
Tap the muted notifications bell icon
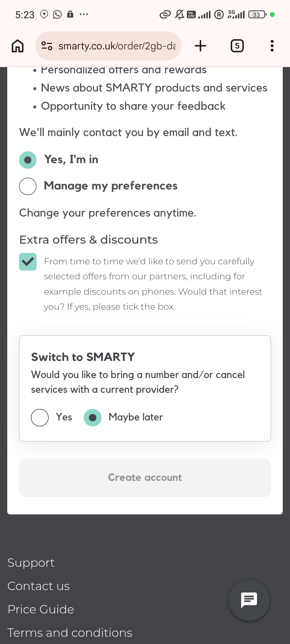(179, 14)
